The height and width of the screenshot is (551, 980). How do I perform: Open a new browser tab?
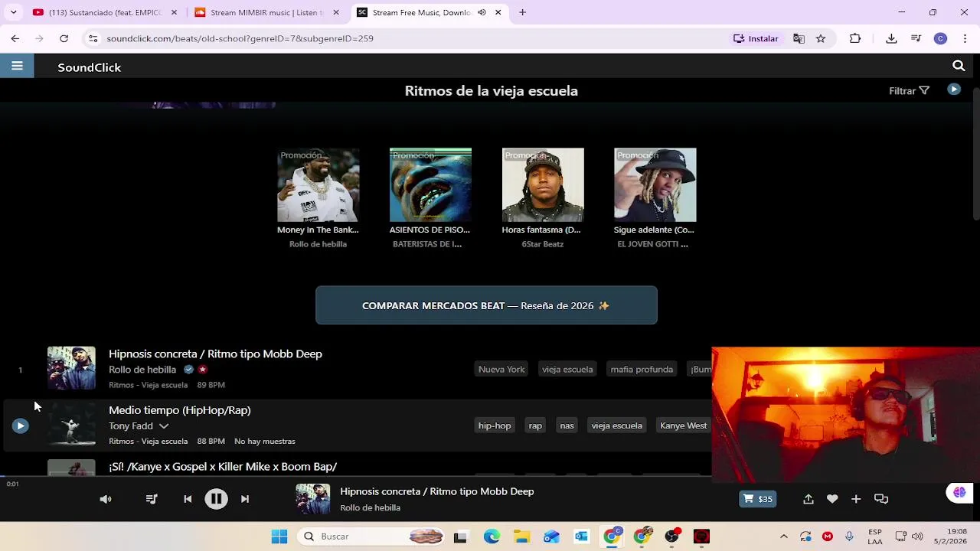click(x=522, y=12)
